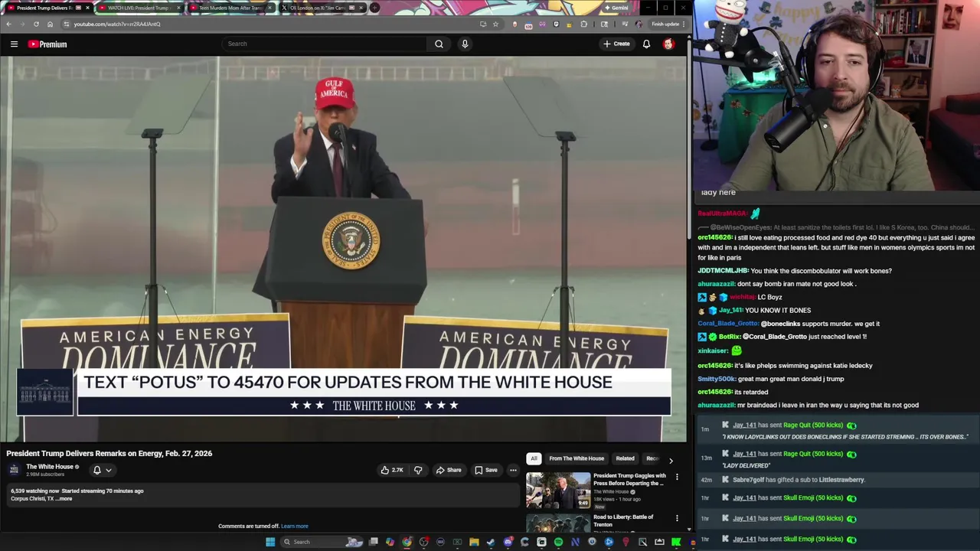The height and width of the screenshot is (551, 980).
Task: Open The White House channel avatar
Action: [14, 470]
